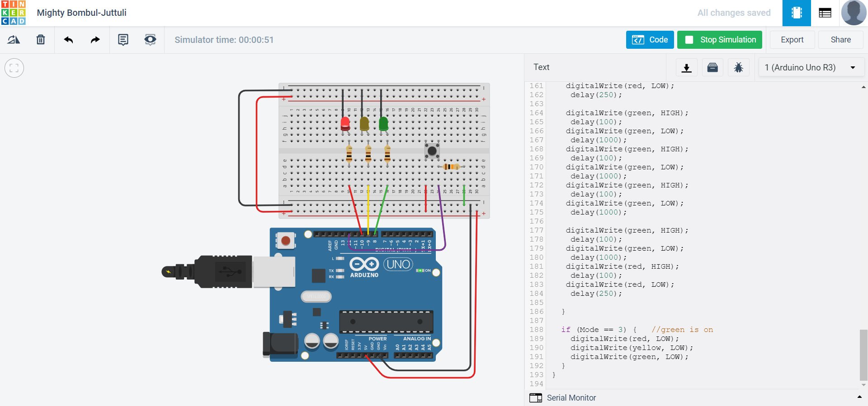Open the Arduino Uno R3 board dropdown

[811, 68]
